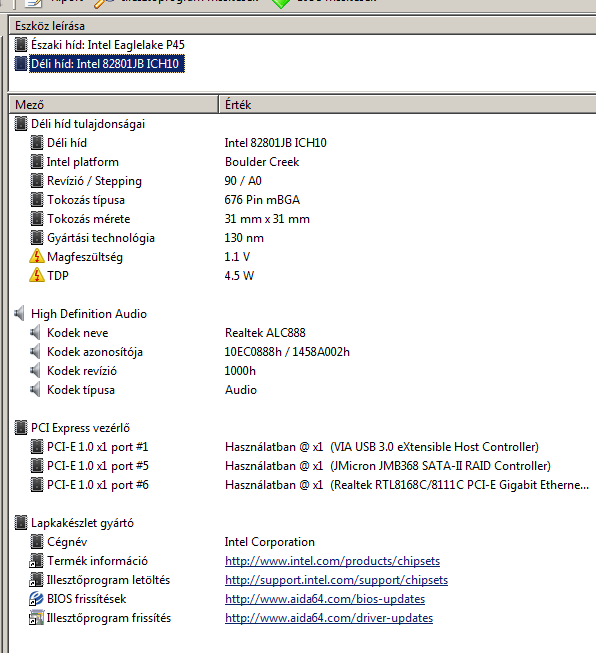Screen dimensions: 596x653
Task: Click the Kodek típusa value Audio
Action: pos(241,390)
